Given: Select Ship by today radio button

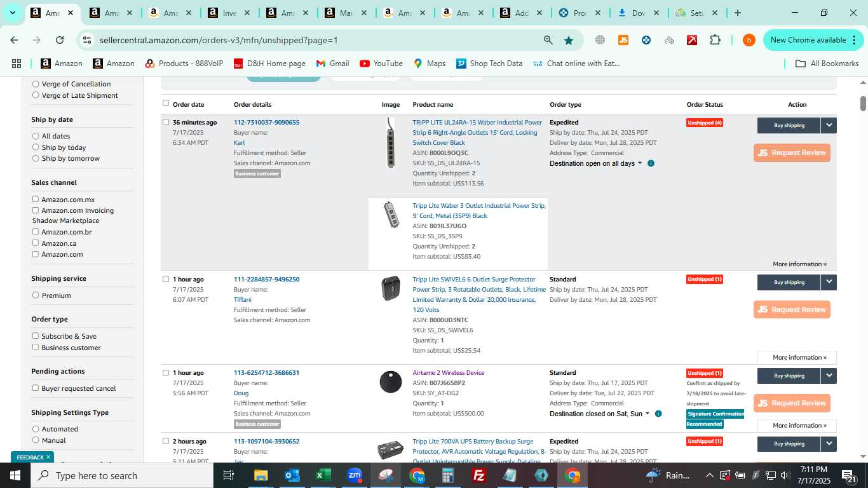Looking at the screenshot, I should pos(36,147).
